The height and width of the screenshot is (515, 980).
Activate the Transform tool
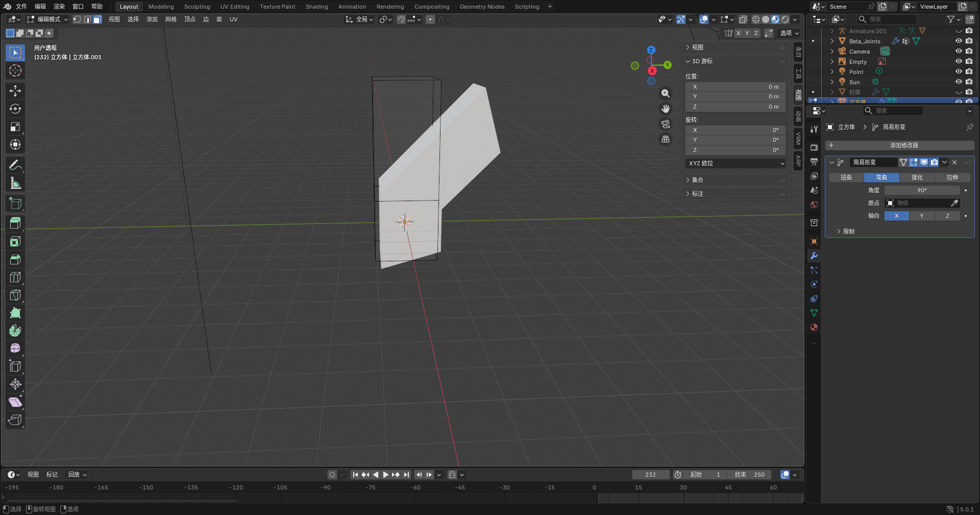click(15, 144)
